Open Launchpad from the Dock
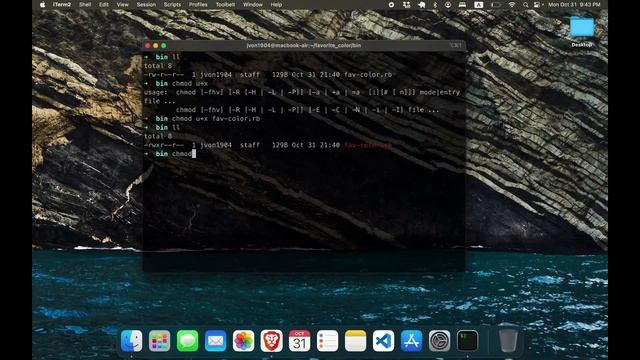Viewport: 640px width, 360px height. [160, 341]
